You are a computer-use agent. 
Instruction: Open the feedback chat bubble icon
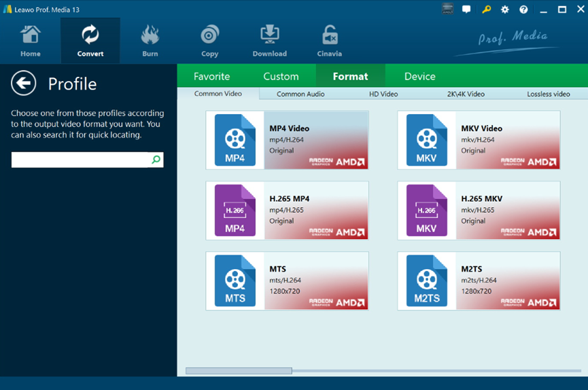466,10
